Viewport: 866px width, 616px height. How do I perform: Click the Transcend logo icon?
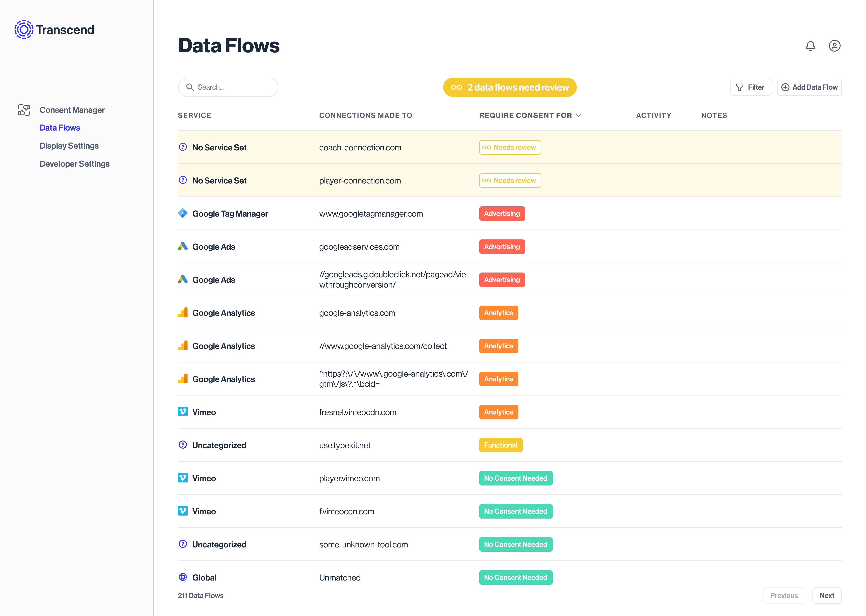tap(24, 30)
